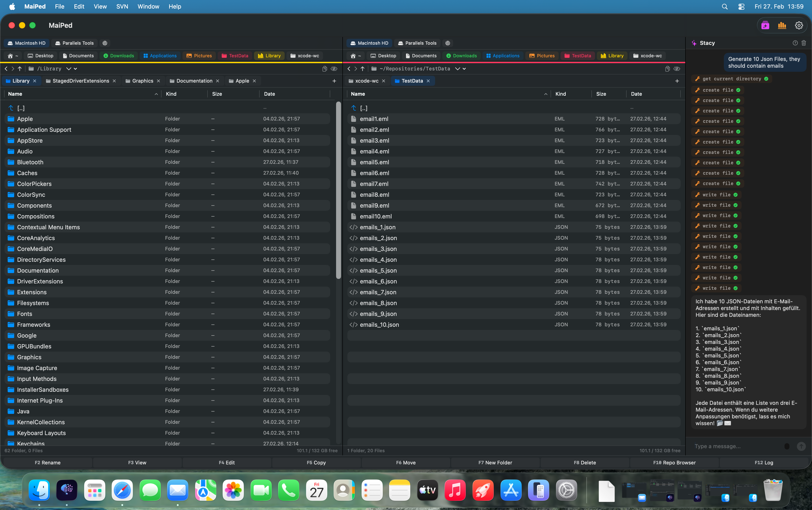Open the AI assistant panel icon in title bar
This screenshot has width=812, height=510.
(765, 26)
